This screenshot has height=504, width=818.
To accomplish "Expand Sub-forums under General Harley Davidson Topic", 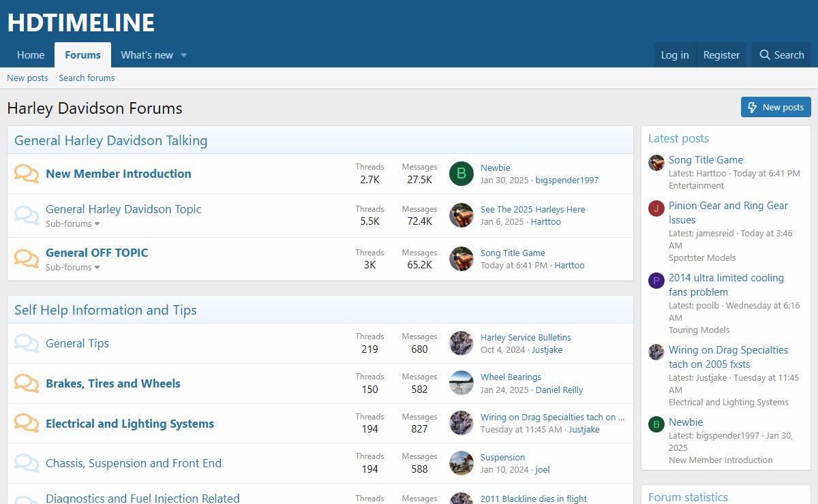I will [73, 224].
